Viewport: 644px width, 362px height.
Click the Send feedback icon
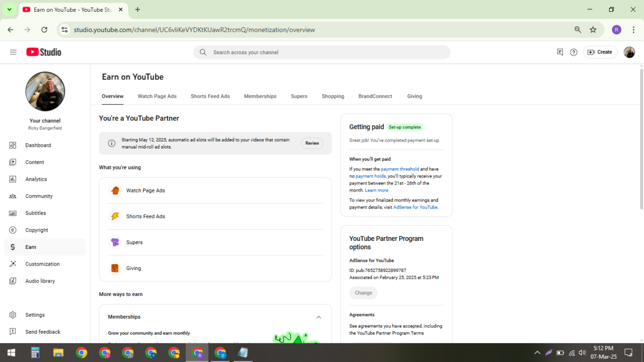point(13,332)
